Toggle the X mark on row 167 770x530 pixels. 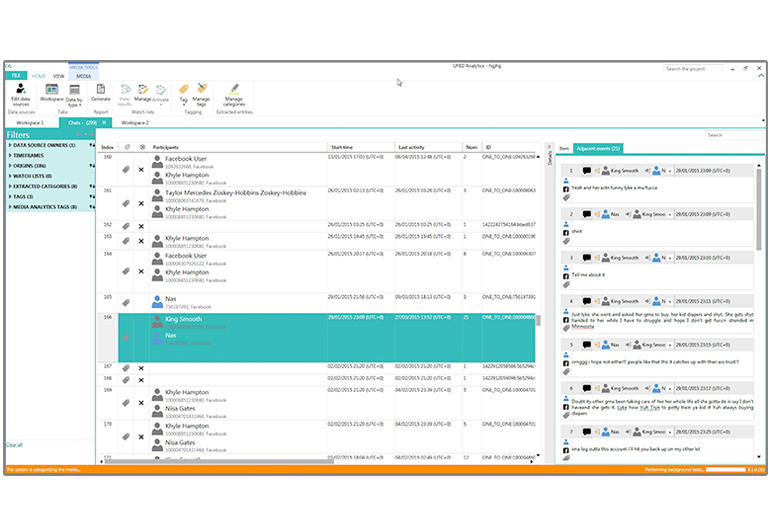pos(141,368)
